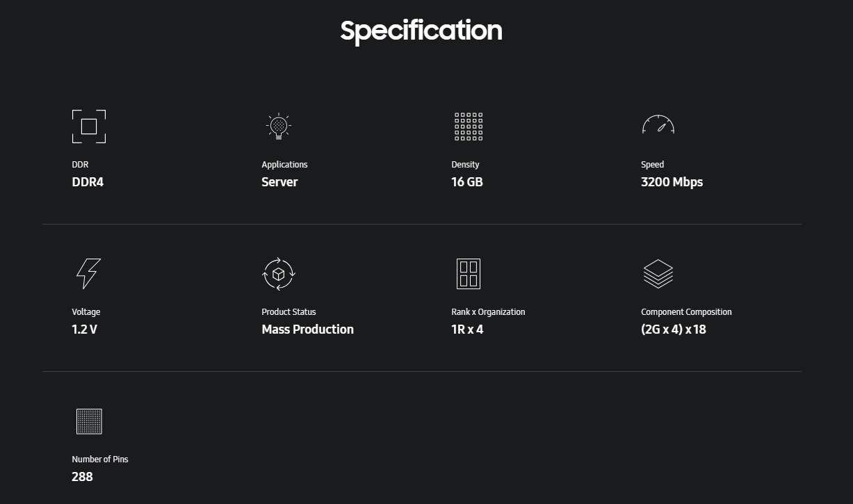Click the Speed gauge icon

pyautogui.click(x=658, y=124)
